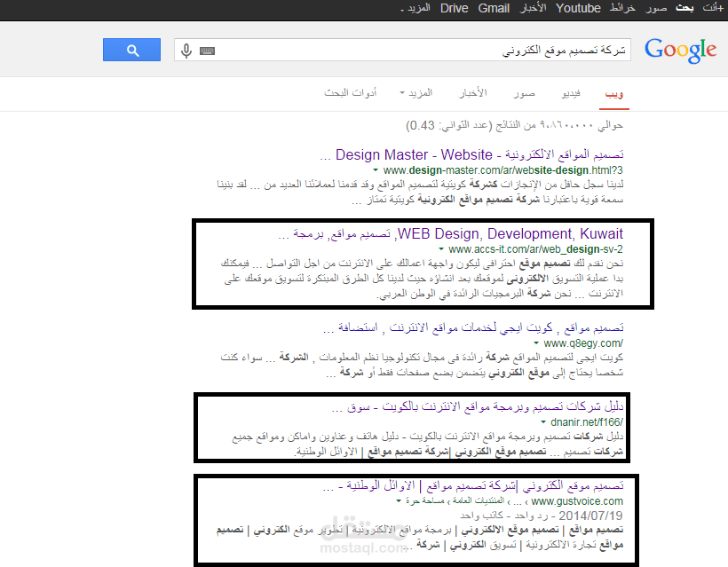Click the dnanir.net/f166/ green URL
Viewport: 728px width, 567px height.
[587, 422]
